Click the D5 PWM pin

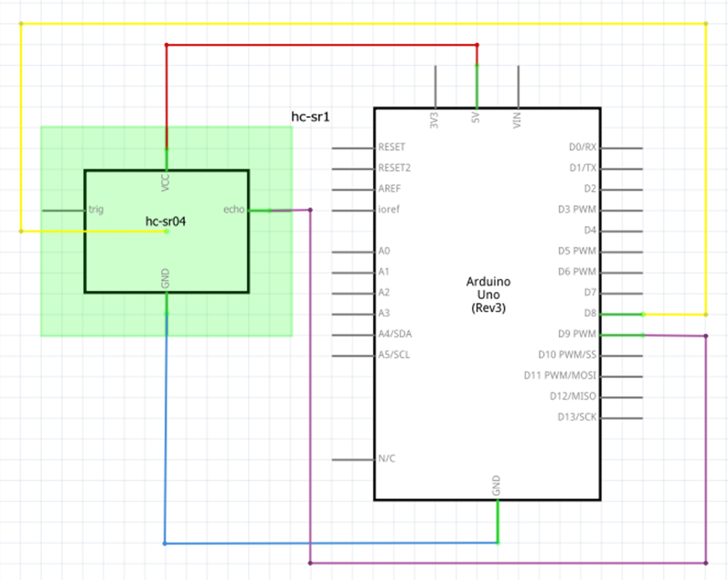(x=622, y=252)
